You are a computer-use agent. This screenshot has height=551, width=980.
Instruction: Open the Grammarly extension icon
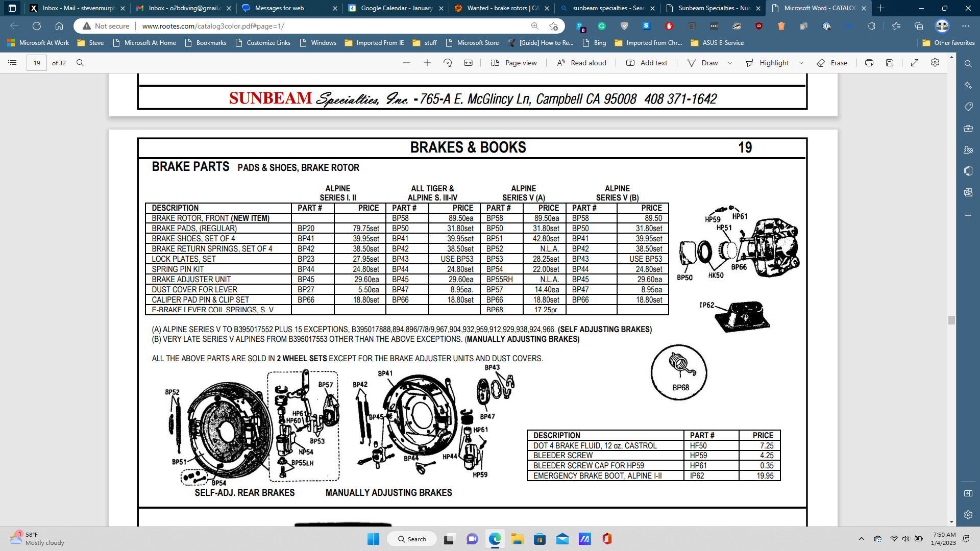coord(602,26)
